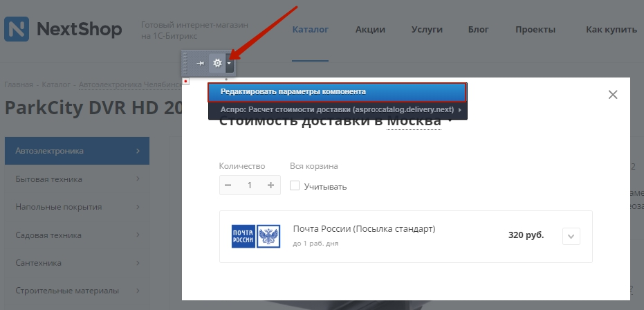Open the Блог navigation item
This screenshot has height=310, width=644.
(479, 30)
